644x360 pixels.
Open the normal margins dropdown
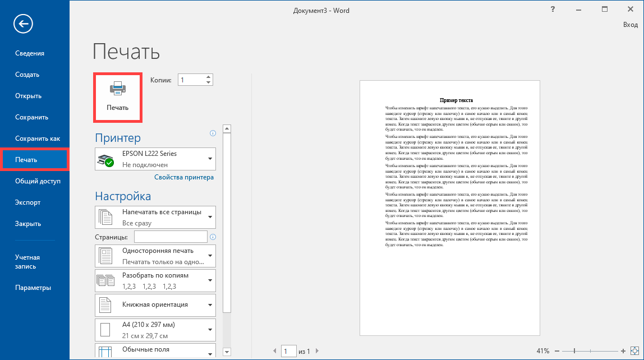point(155,350)
